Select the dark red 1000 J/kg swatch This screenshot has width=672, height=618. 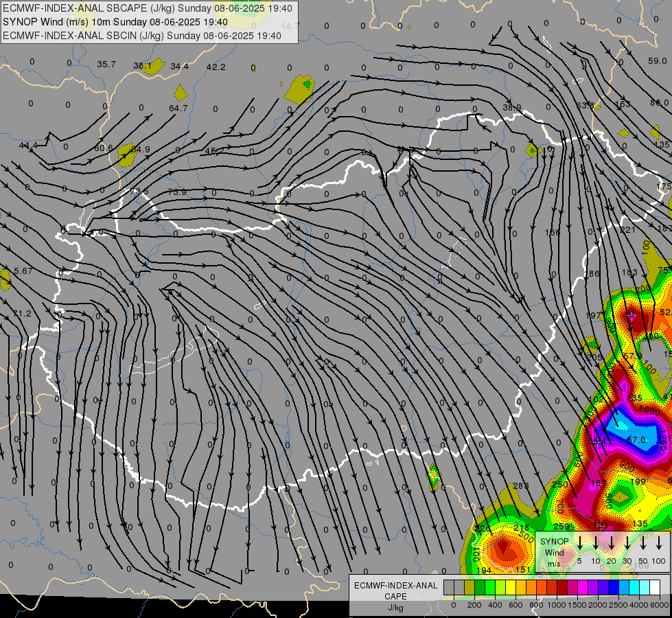click(562, 587)
